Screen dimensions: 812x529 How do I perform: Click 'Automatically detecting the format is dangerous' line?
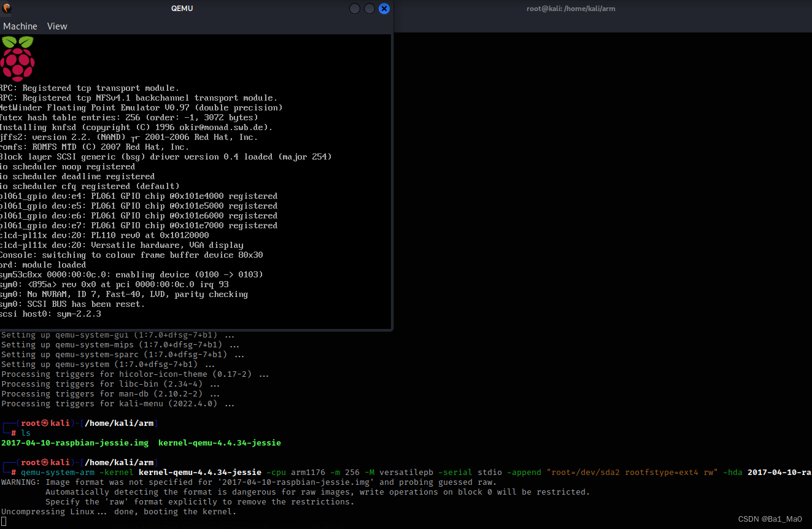click(x=317, y=492)
